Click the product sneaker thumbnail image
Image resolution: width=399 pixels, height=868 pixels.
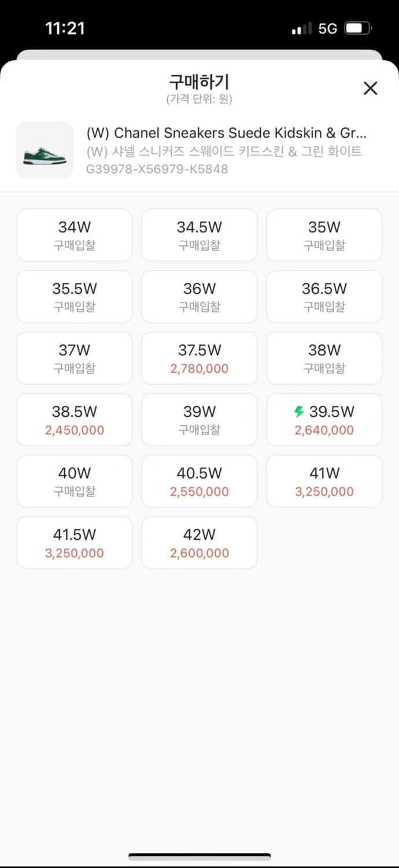[x=45, y=150]
